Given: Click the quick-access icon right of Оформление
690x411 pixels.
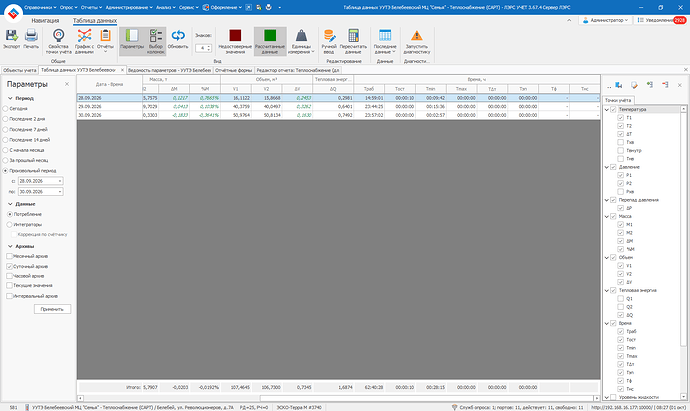Looking at the screenshot, I should click(249, 7).
